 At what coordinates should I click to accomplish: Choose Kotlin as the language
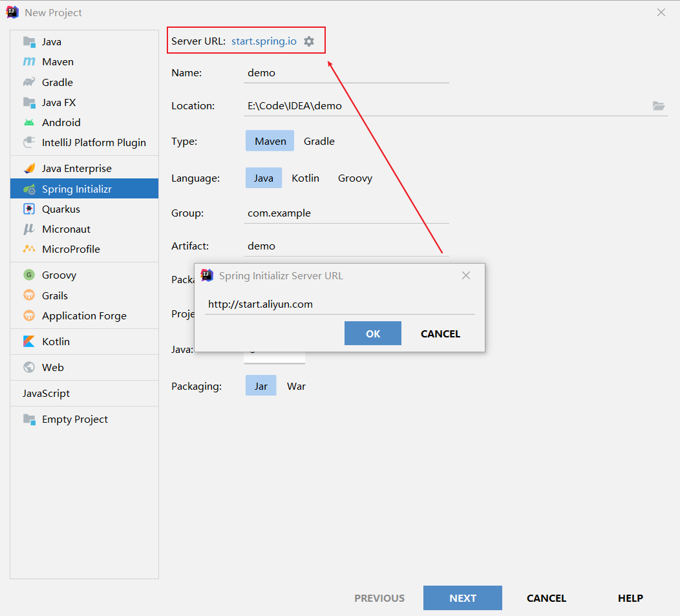pyautogui.click(x=305, y=178)
